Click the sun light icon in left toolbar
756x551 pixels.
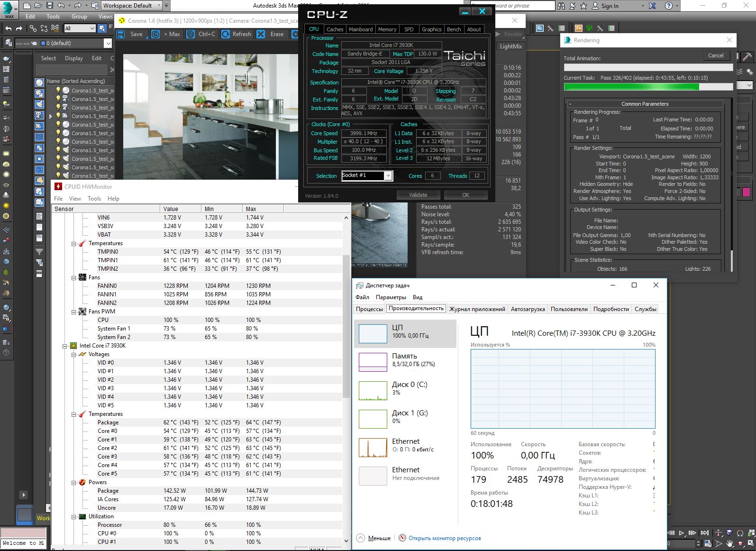pos(6,205)
